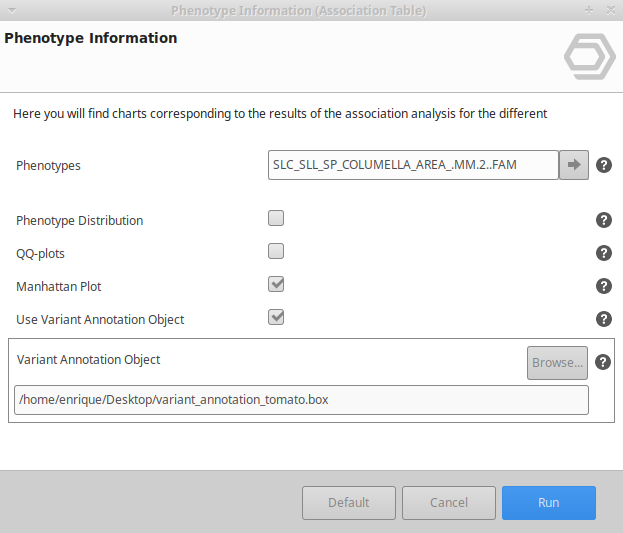Enable the Phenotype Distribution checkbox

276,218
